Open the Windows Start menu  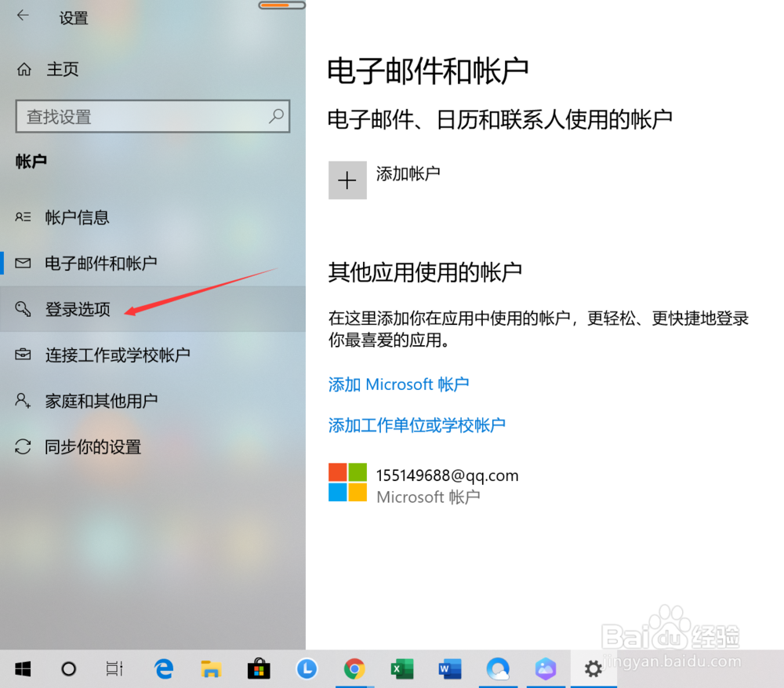23,668
